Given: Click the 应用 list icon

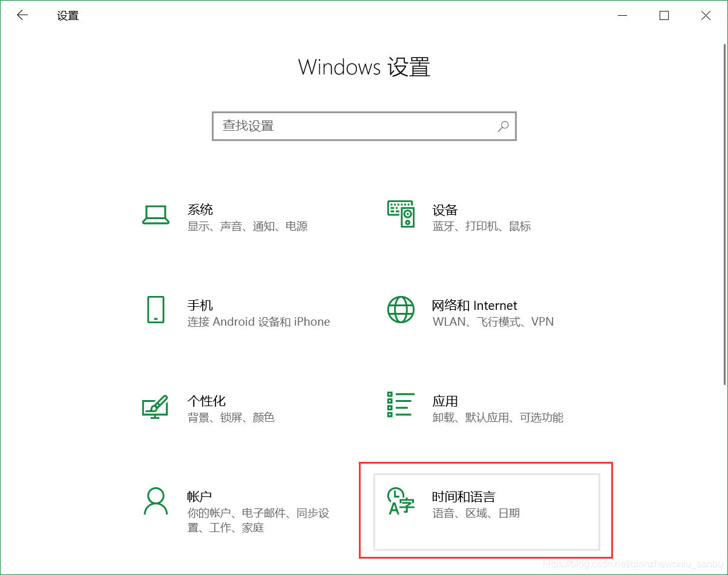Looking at the screenshot, I should (x=401, y=404).
